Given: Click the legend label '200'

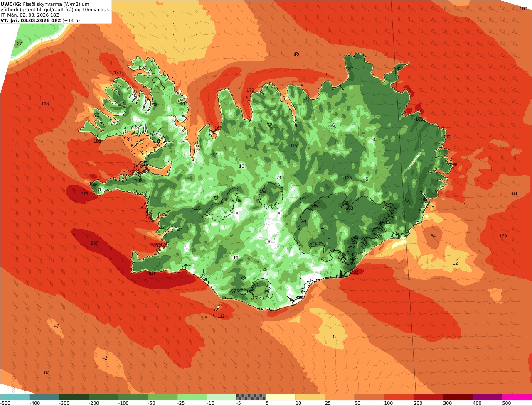Looking at the screenshot, I should coord(418,403).
